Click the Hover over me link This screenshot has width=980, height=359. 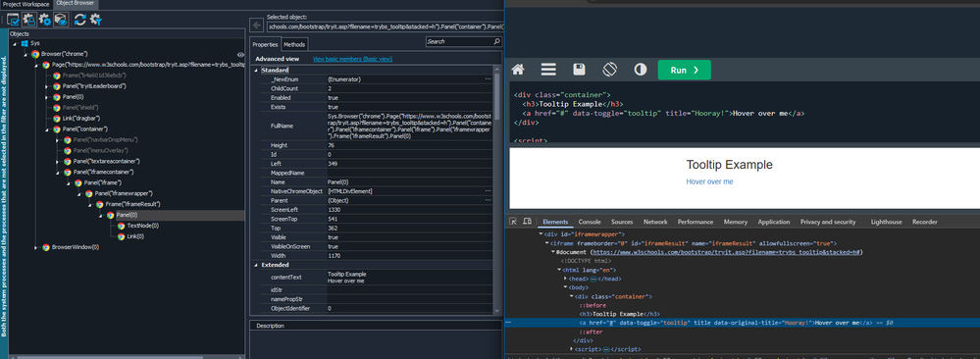[709, 181]
